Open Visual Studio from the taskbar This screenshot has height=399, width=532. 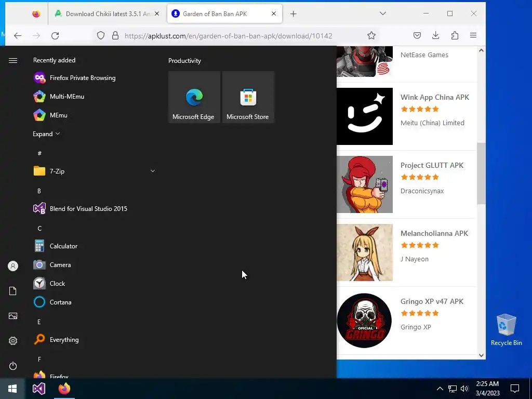point(38,389)
